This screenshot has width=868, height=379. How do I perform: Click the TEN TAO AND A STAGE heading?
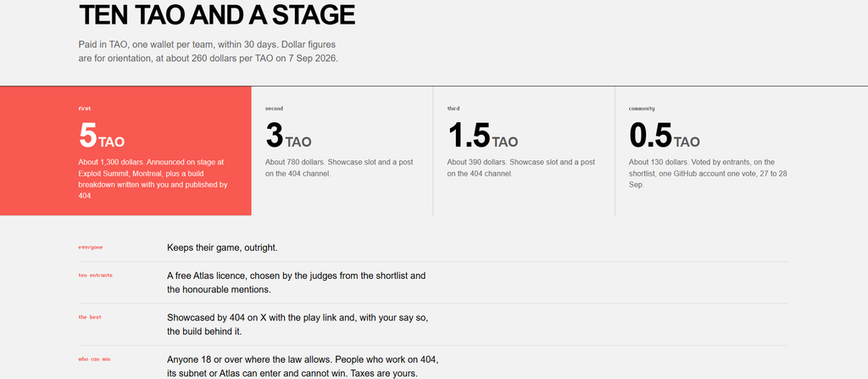tap(217, 15)
